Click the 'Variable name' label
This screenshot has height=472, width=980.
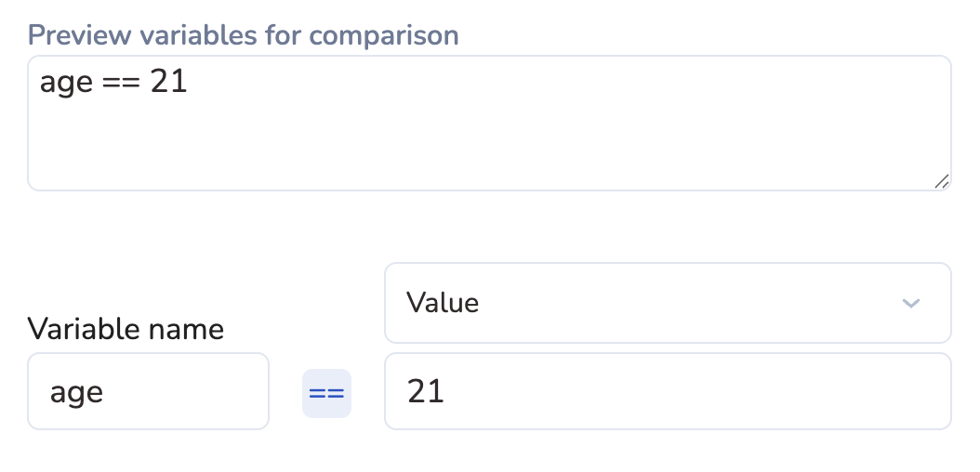coord(126,328)
